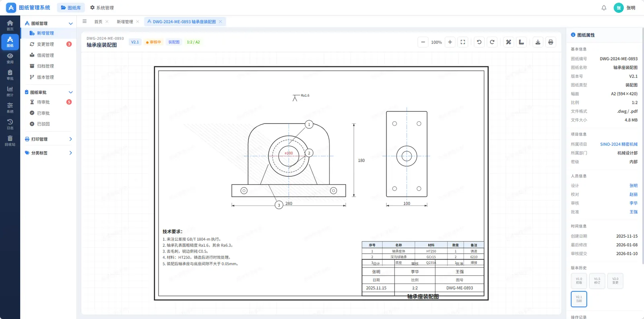The image size is (644, 319).
Task: Download the drawing file
Action: coord(538,42)
